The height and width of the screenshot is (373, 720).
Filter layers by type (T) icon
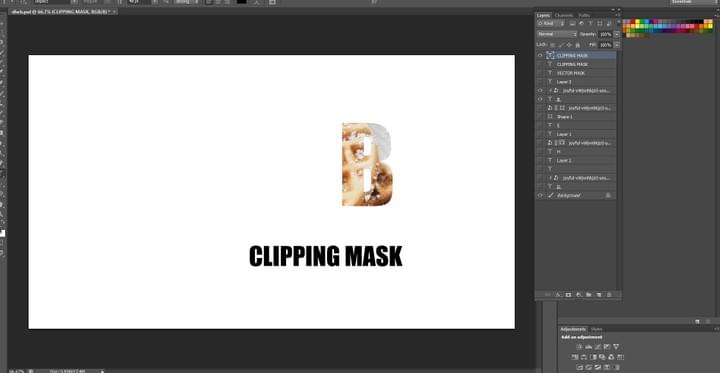tap(591, 23)
